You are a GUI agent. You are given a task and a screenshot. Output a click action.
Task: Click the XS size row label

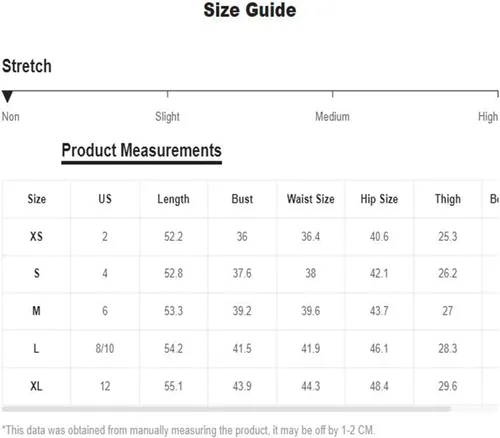click(36, 237)
